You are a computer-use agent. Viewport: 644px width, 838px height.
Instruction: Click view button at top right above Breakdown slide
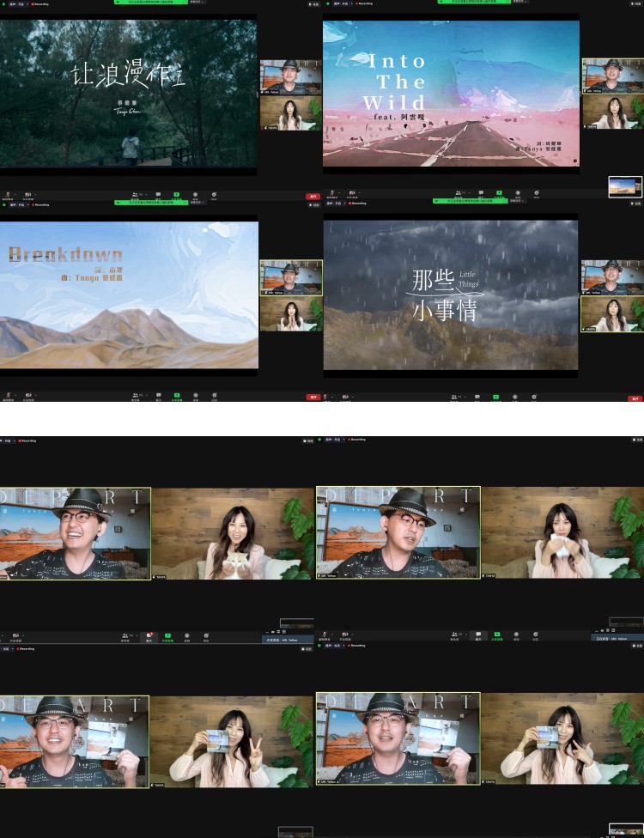point(315,204)
